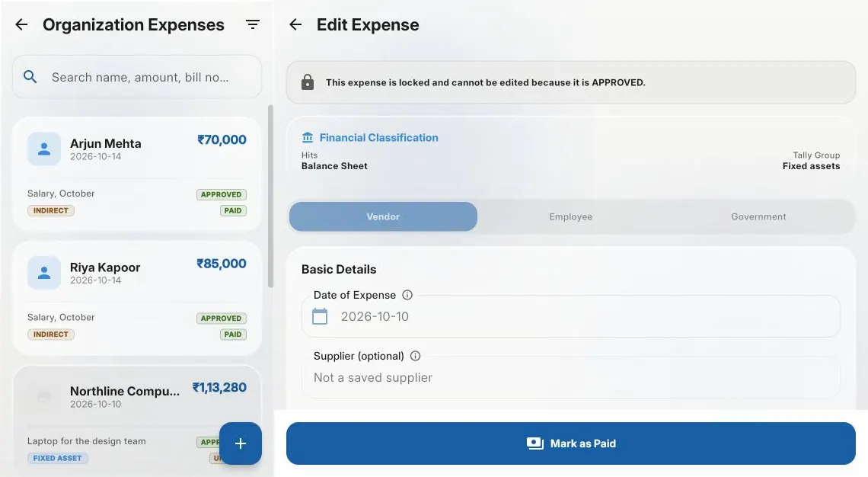Open Riya Kapoor expense card
Viewport: 868px width, 477px height.
coord(137,298)
